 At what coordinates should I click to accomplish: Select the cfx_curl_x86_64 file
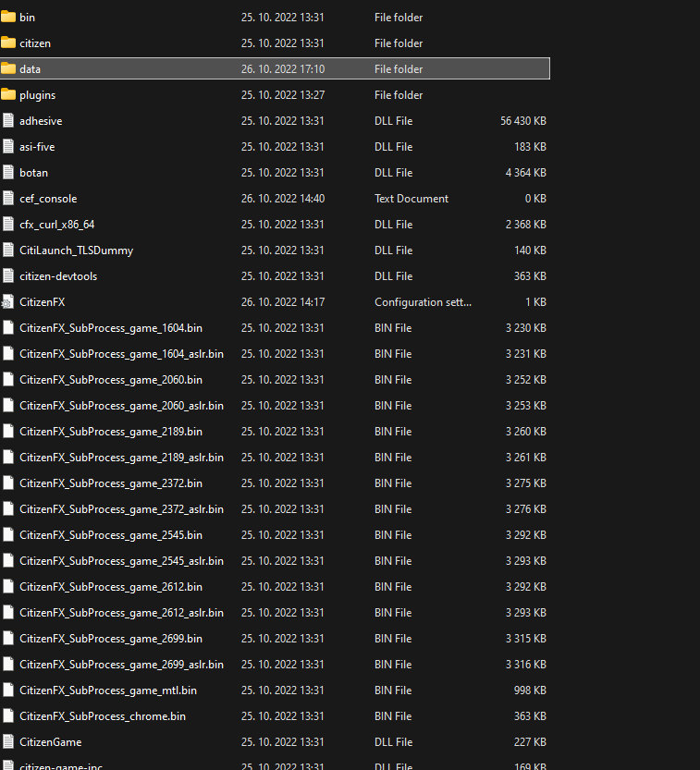(x=57, y=225)
